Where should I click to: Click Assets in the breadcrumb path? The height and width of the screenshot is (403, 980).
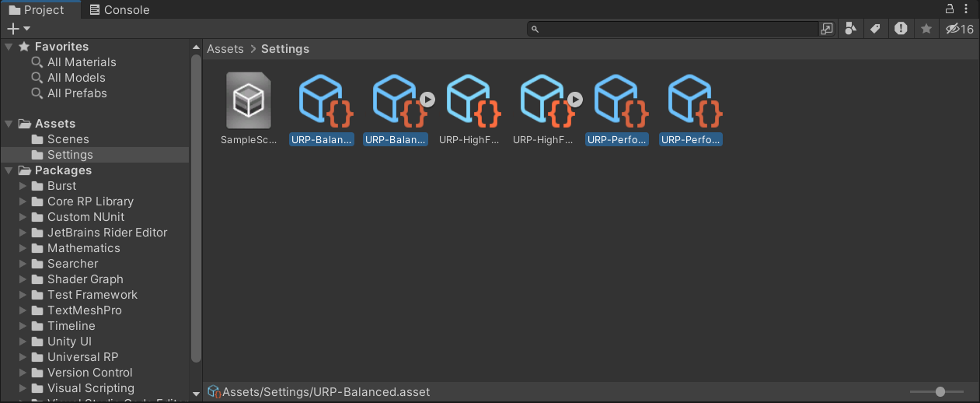pyautogui.click(x=225, y=49)
